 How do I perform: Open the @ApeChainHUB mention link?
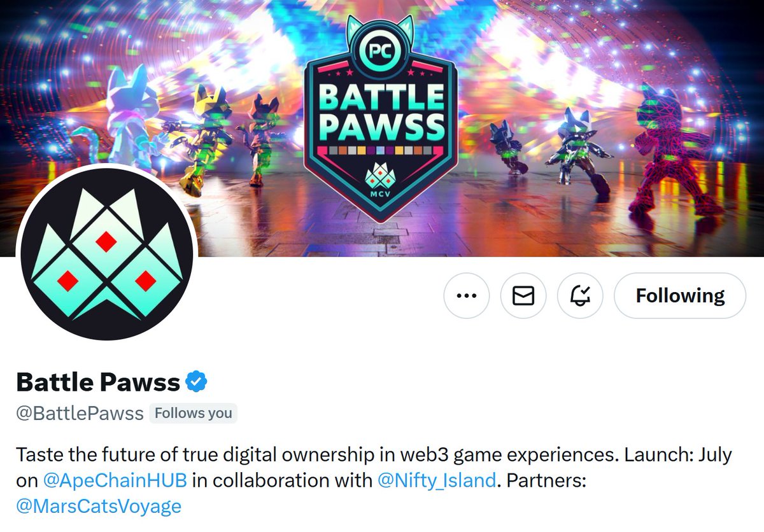(115, 480)
